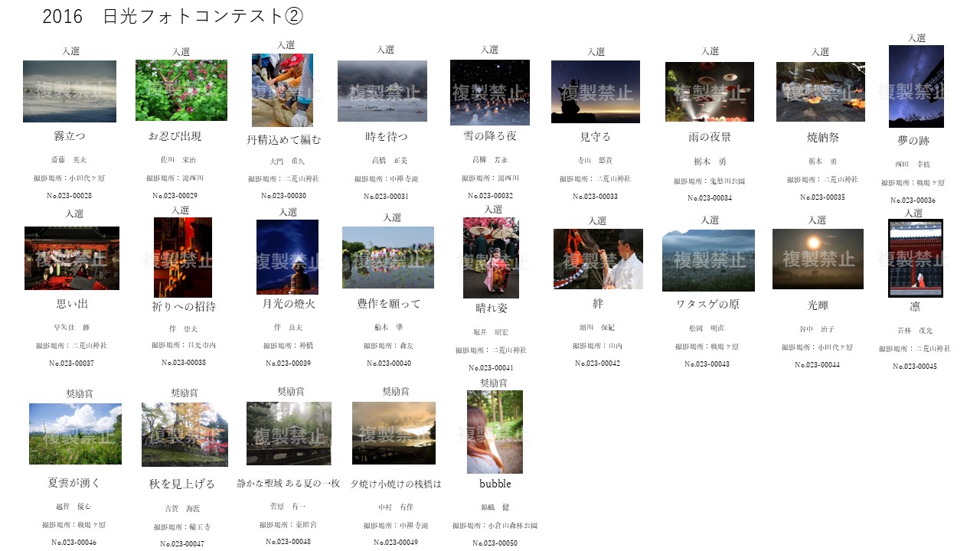This screenshot has width=980, height=551.
Task: View the 思い出 shrine photo
Action: tap(72, 258)
